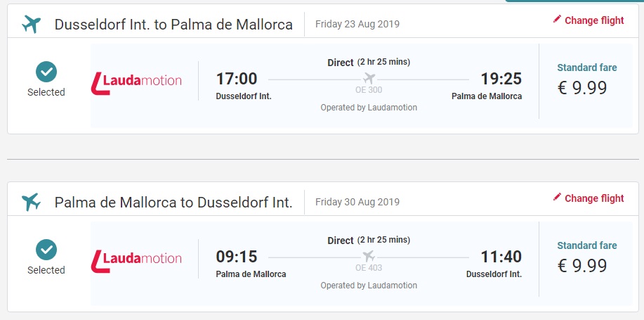Toggle the Selected checkmark for outbound flight
Viewport: 644px width, 320px height.
46,71
